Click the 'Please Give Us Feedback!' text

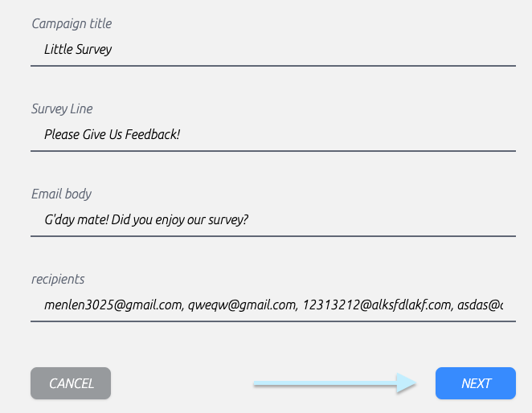click(112, 135)
